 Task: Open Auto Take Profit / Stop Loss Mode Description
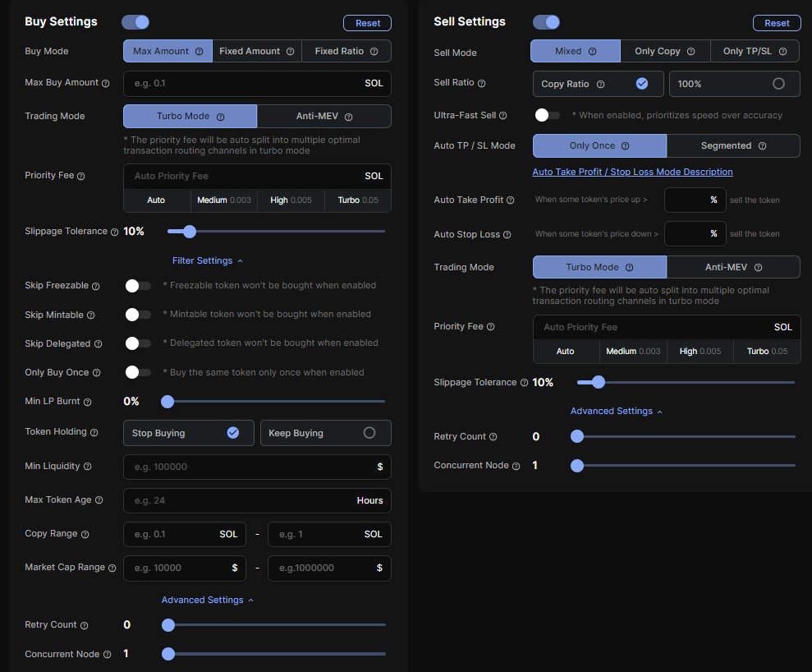pyautogui.click(x=632, y=172)
